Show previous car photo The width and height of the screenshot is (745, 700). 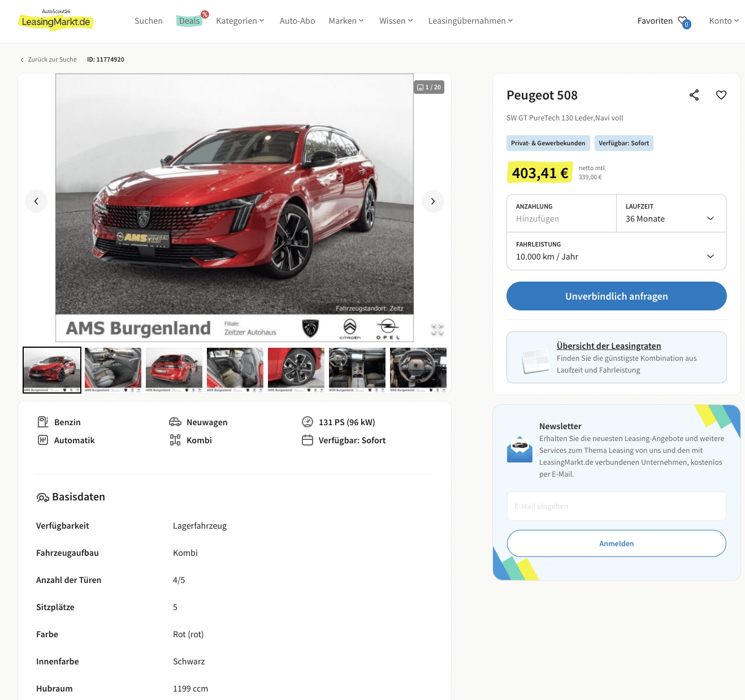tap(36, 201)
